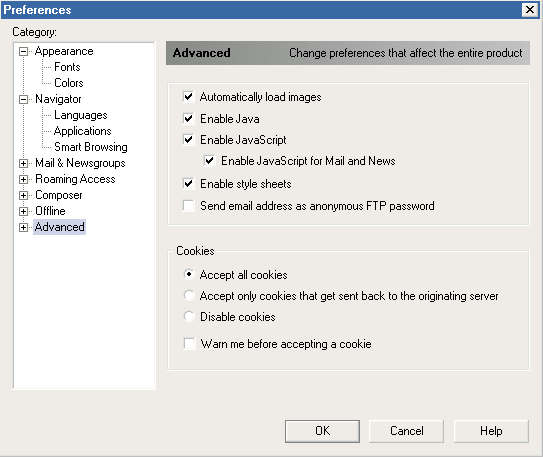Expand the Roaming Access category
The width and height of the screenshot is (543, 457).
pyautogui.click(x=23, y=179)
